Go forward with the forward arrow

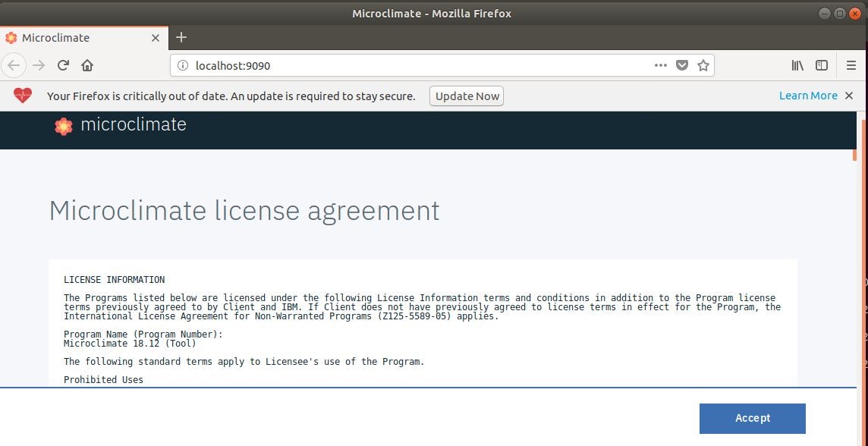[39, 65]
